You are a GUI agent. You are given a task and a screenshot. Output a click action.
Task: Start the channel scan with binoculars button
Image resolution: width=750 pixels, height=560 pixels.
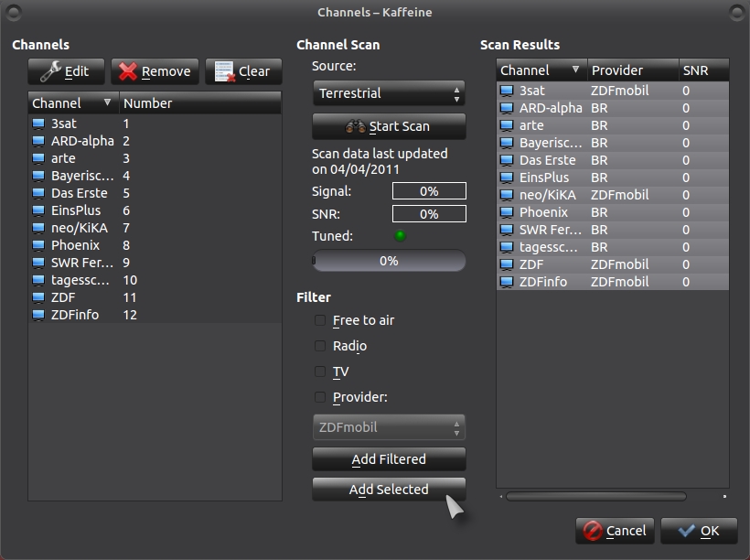pyautogui.click(x=389, y=126)
